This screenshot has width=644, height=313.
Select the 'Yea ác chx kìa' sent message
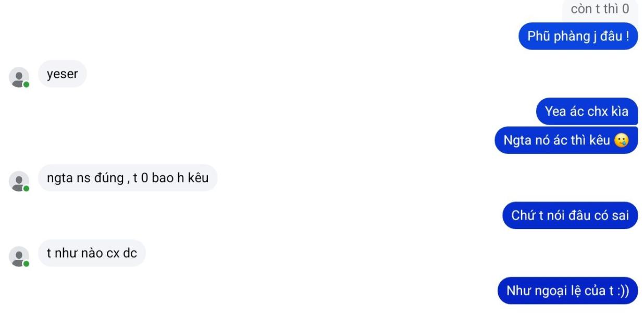coord(587,111)
